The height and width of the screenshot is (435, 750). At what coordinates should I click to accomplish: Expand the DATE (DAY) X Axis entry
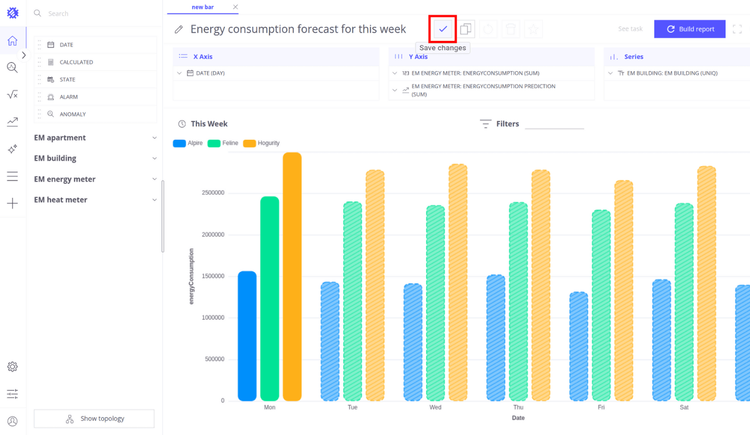(180, 73)
